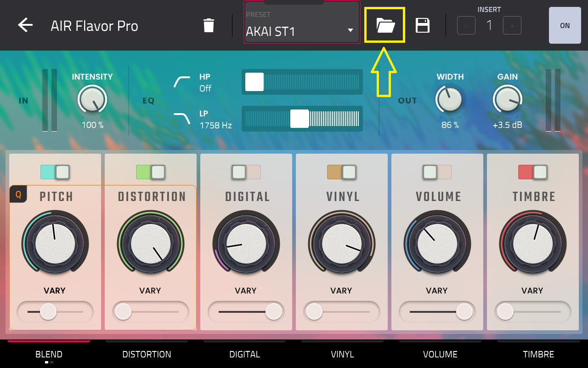Screen dimensions: 588x368
Task: Click the insert number 1
Action: [489, 25]
